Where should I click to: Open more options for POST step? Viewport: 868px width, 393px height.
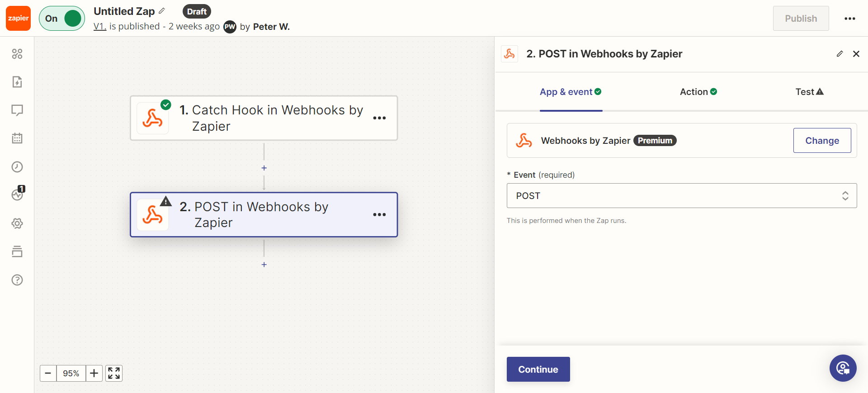pos(379,214)
